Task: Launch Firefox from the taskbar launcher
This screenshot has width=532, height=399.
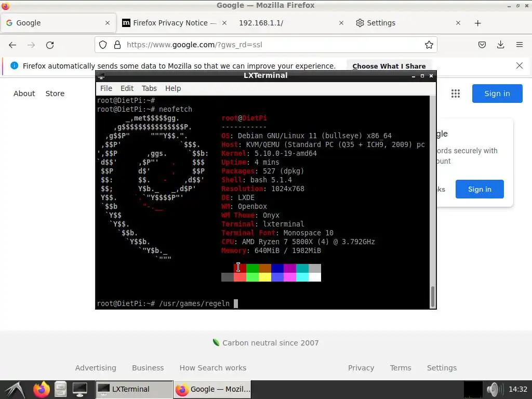Action: pyautogui.click(x=42, y=389)
